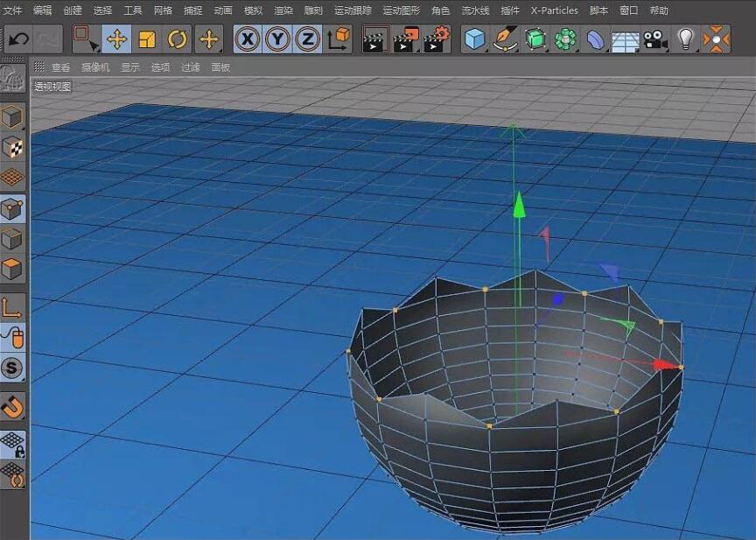
Task: Open Live Selection tool flyout
Action: point(87,39)
